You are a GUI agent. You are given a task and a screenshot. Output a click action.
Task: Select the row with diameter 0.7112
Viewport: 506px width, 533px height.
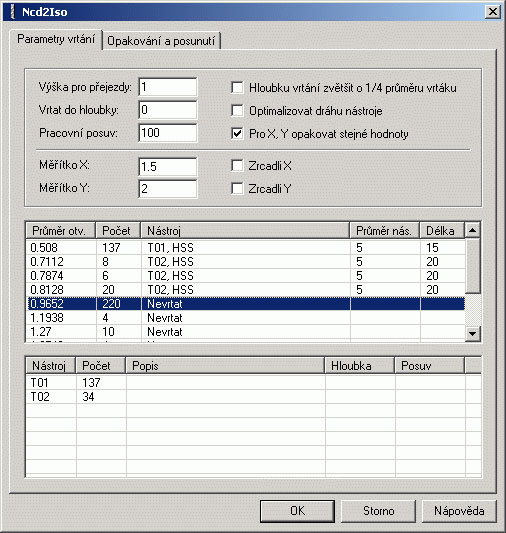(246, 262)
